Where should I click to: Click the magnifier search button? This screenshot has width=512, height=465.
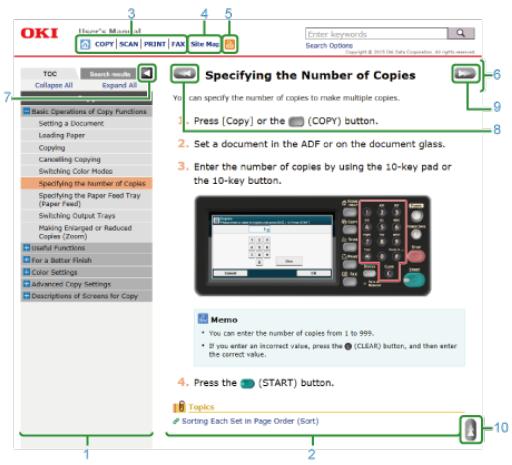461,33
